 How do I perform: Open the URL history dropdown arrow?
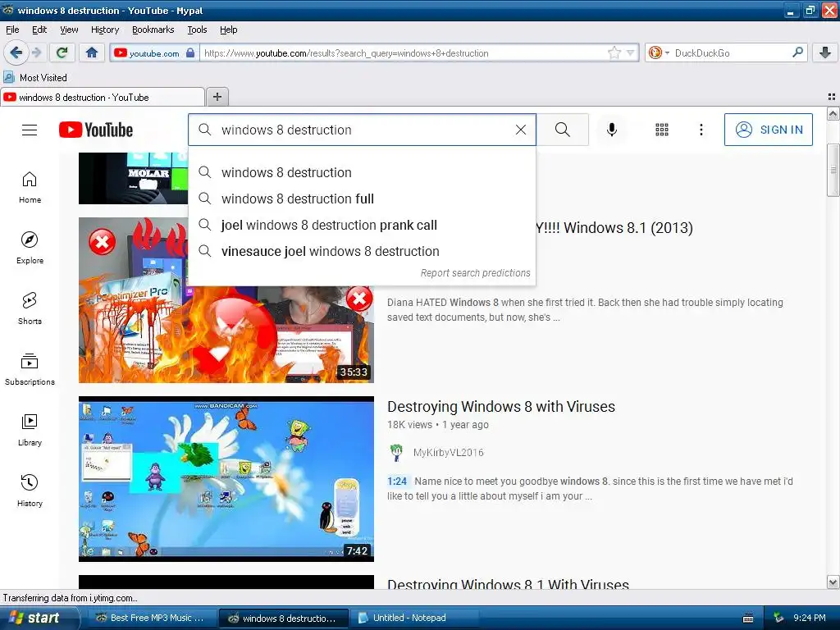click(631, 52)
